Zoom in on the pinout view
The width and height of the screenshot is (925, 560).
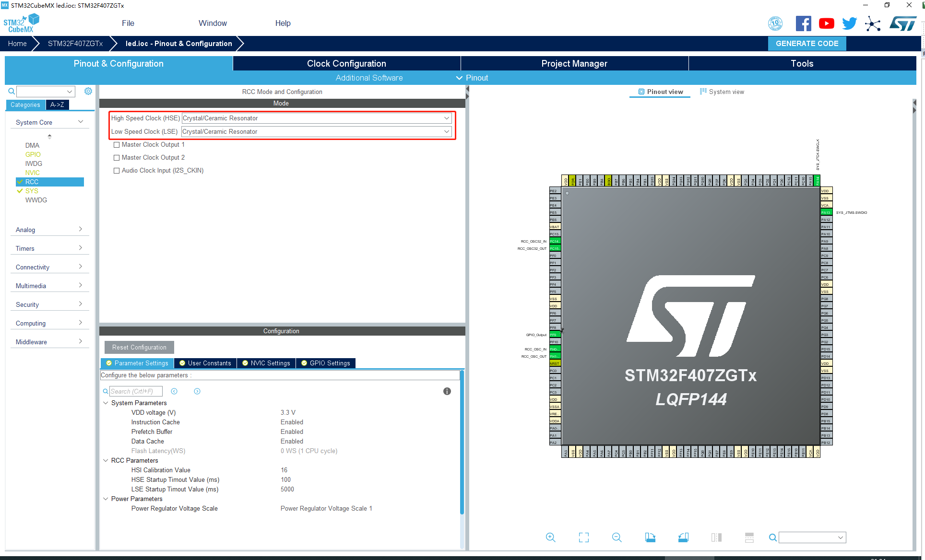551,537
